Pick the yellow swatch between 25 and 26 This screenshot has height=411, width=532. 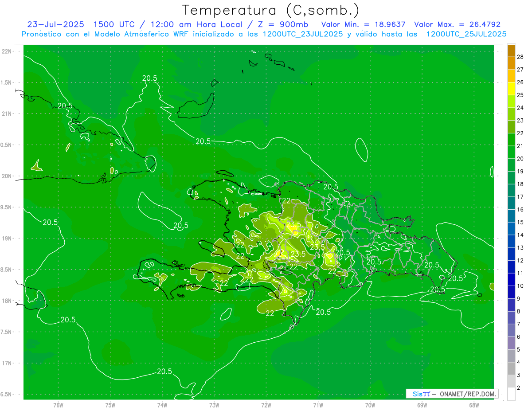click(x=511, y=89)
